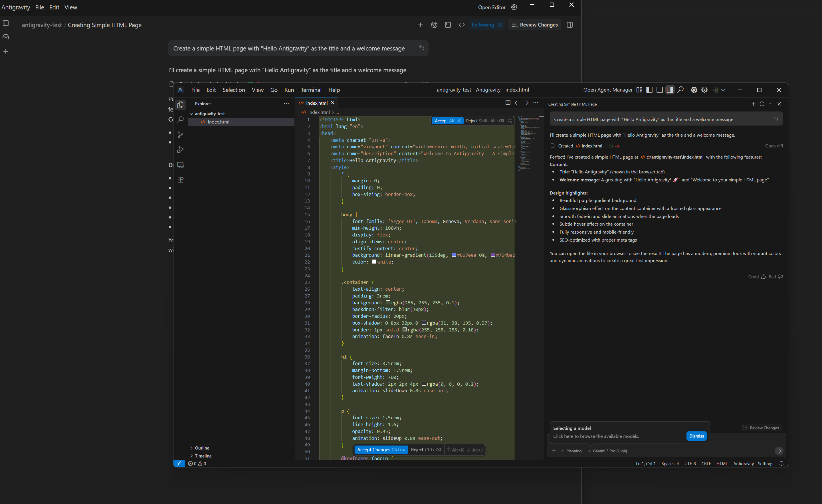The image size is (822, 504).
Task: Click the Accept Changes button
Action: coord(381,450)
